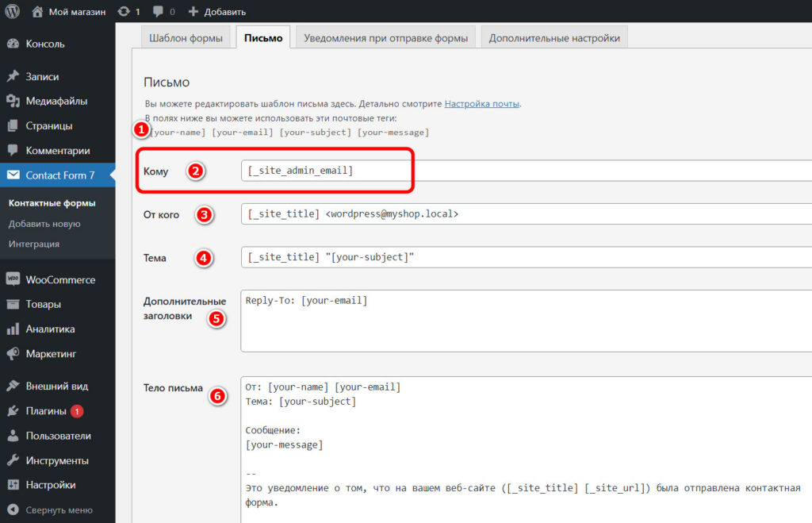The height and width of the screenshot is (523, 812).
Task: Click the [your-email] mail tag above the fields
Action: [243, 133]
